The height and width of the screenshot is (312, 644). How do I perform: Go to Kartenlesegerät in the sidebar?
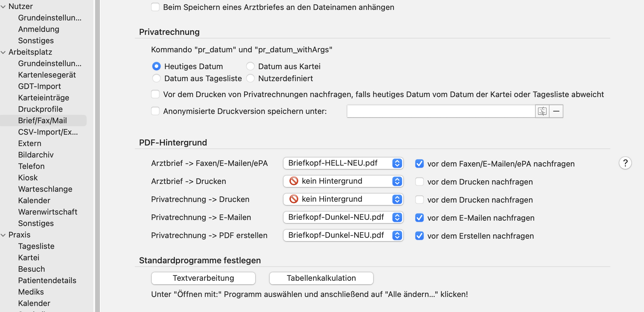[47, 75]
